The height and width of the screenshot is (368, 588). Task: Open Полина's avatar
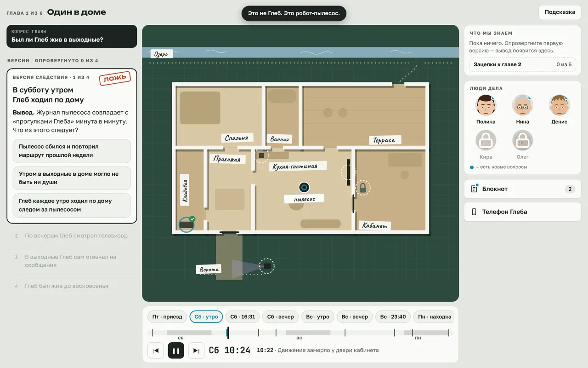[x=486, y=105]
